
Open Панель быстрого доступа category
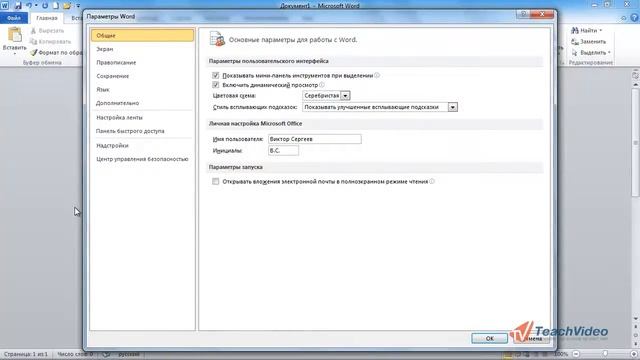[142, 131]
